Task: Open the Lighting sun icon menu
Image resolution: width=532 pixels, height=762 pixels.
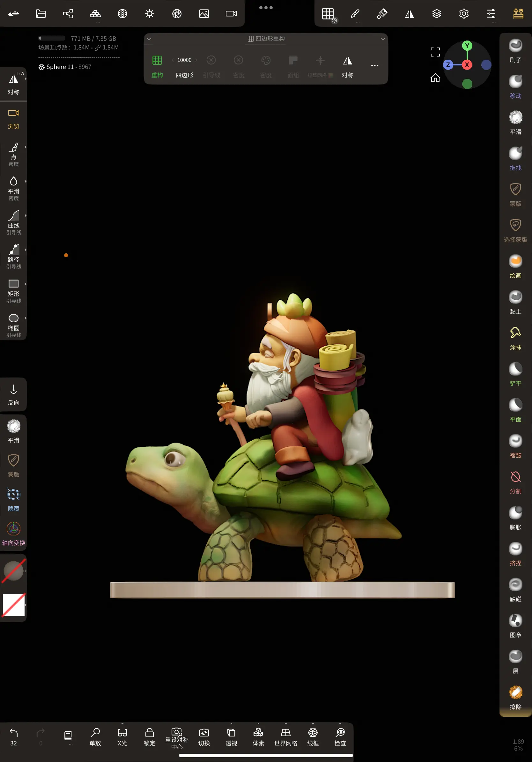Action: point(150,14)
